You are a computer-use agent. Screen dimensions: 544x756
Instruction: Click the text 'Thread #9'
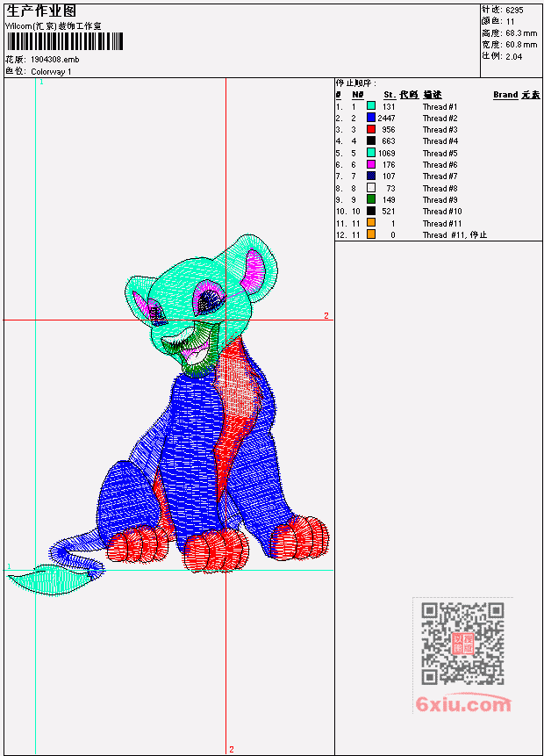click(x=440, y=200)
